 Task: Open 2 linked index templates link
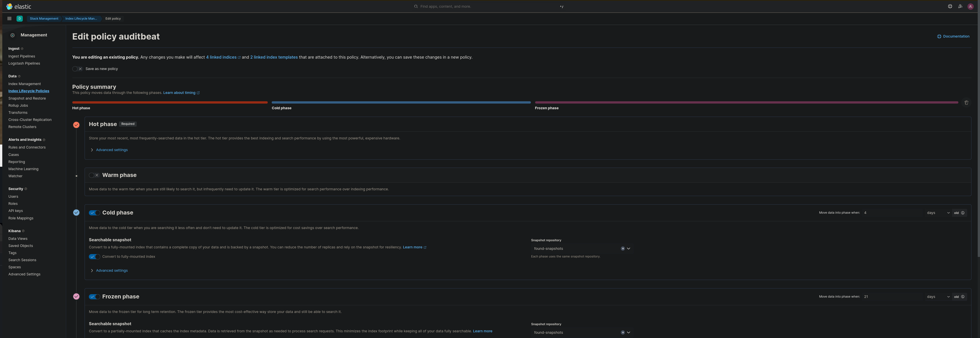(x=274, y=57)
